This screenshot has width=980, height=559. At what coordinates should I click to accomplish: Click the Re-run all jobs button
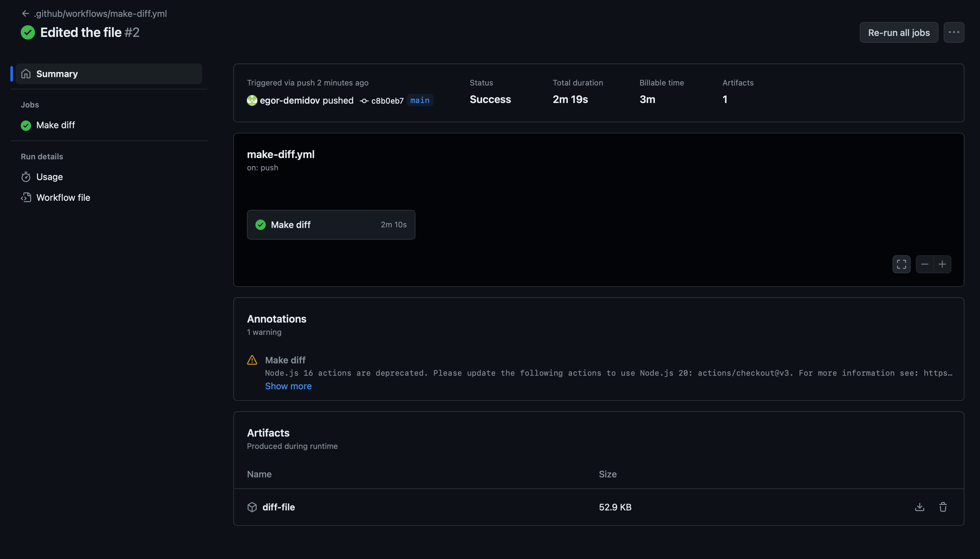pos(898,33)
